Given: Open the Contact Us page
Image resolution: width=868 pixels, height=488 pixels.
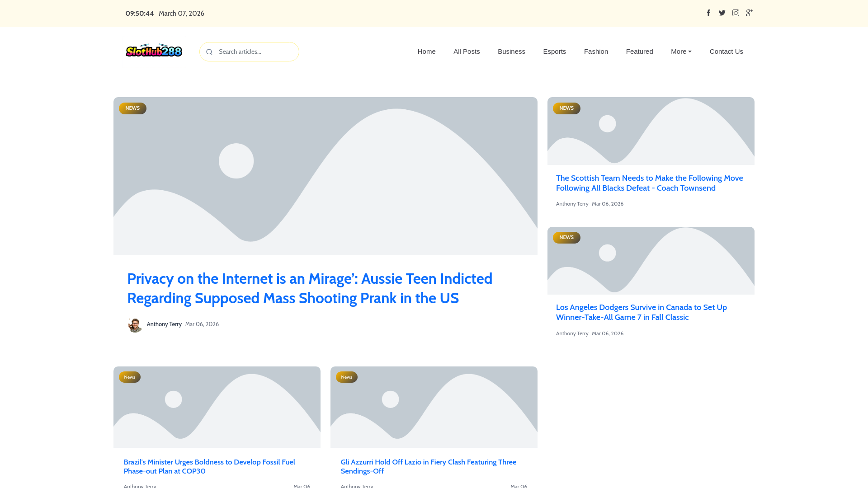Looking at the screenshot, I should click(x=726, y=52).
